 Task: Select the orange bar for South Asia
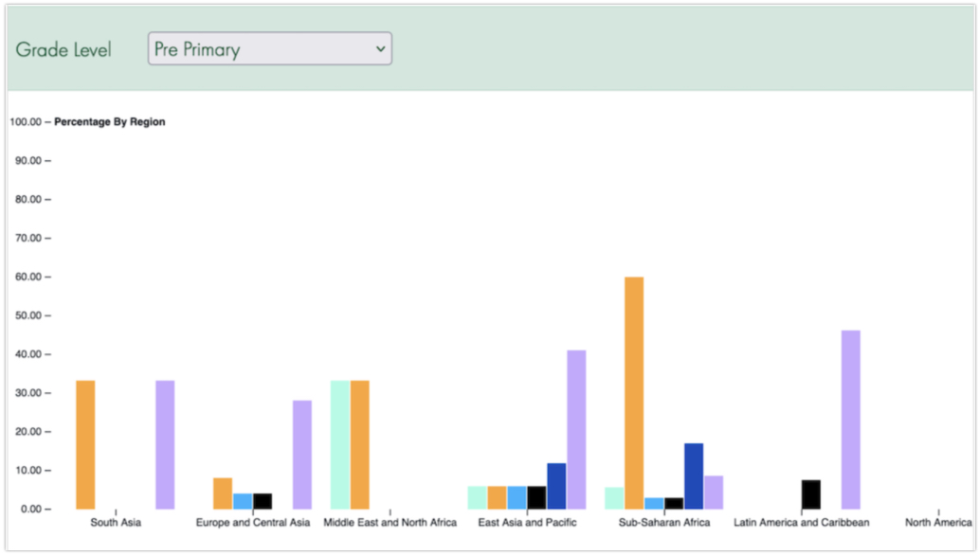pos(85,444)
